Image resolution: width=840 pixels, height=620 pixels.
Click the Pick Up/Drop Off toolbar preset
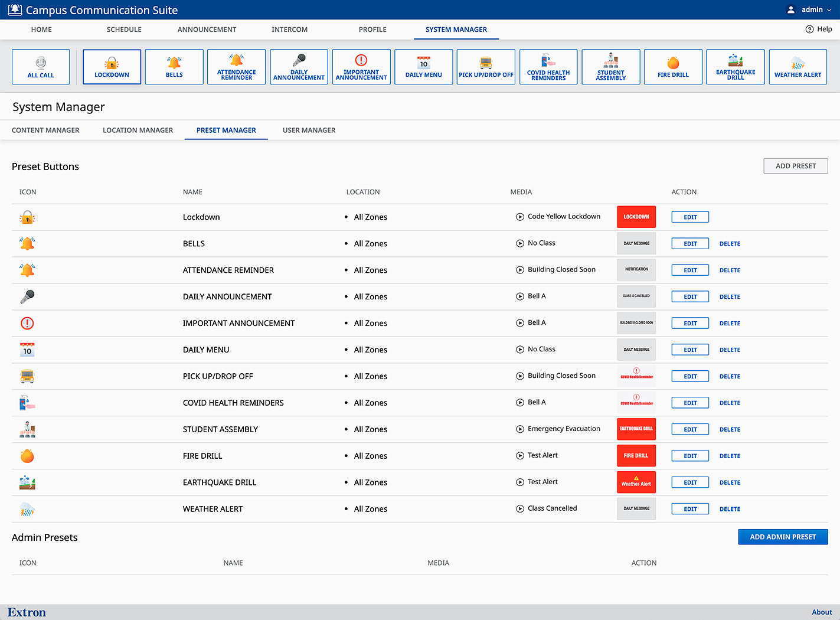pyautogui.click(x=486, y=67)
